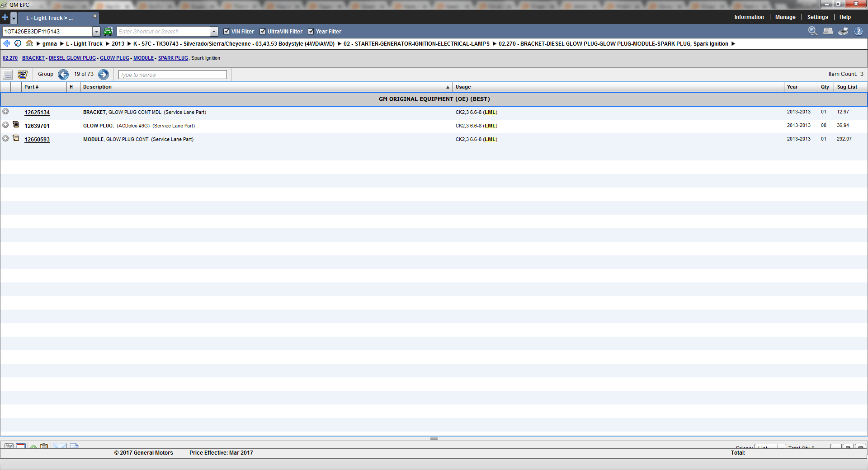
Task: Open navigation history clock icon
Action: 18,43
